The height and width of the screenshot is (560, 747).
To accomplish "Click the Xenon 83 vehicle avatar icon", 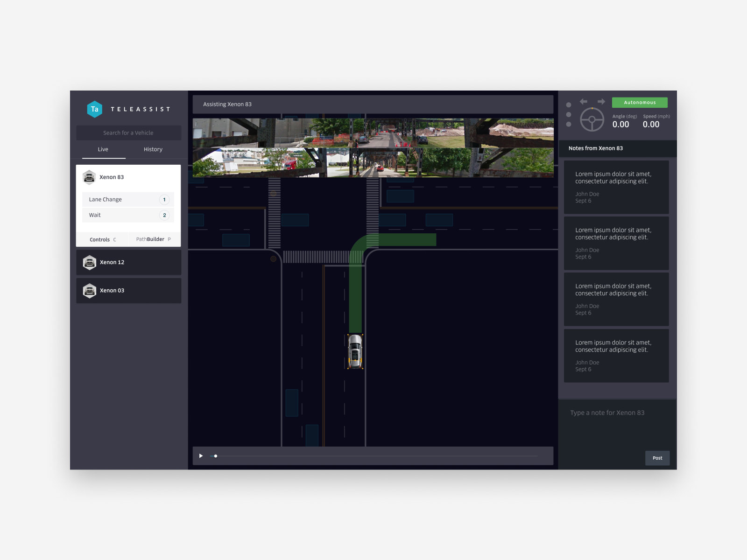I will point(89,177).
